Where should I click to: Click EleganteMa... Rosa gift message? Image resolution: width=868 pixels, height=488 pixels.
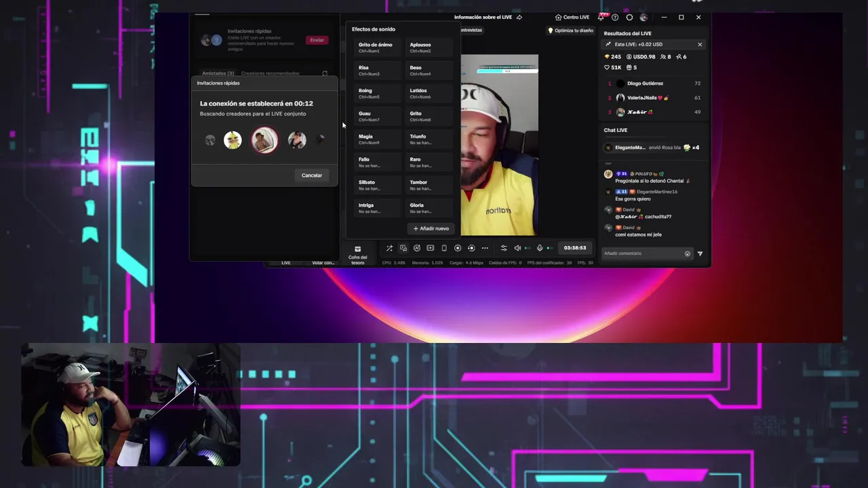coord(652,148)
